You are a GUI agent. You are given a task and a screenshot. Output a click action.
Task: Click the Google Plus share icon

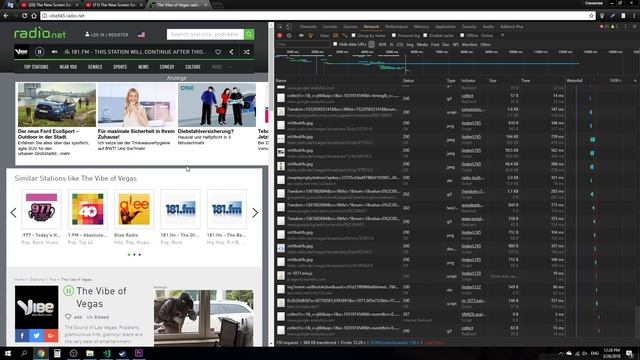(x=51, y=336)
